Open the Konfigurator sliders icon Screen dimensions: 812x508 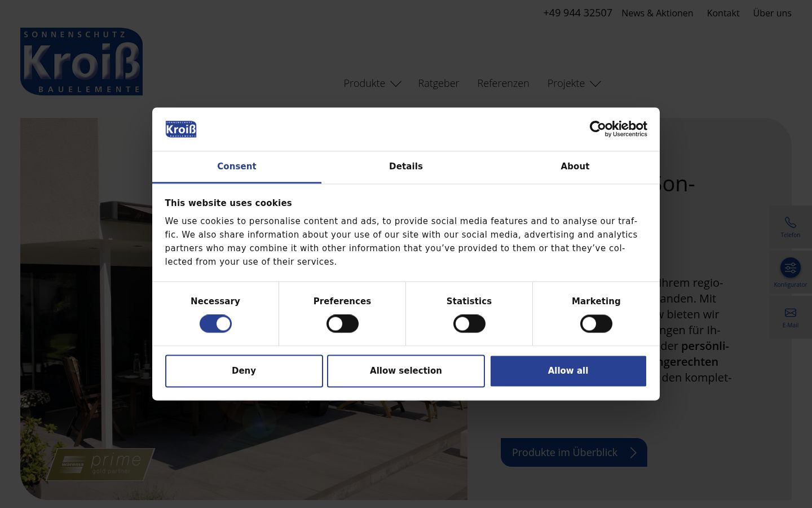coord(790,268)
